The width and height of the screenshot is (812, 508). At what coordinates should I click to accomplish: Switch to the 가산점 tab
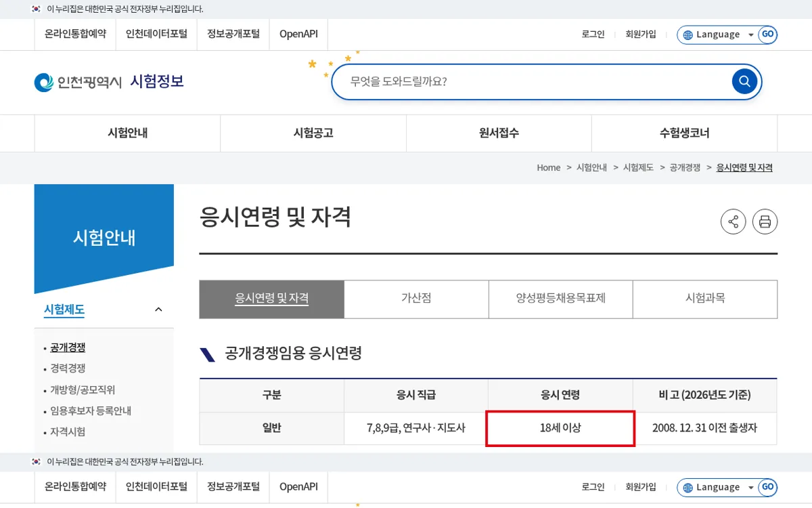(x=416, y=299)
